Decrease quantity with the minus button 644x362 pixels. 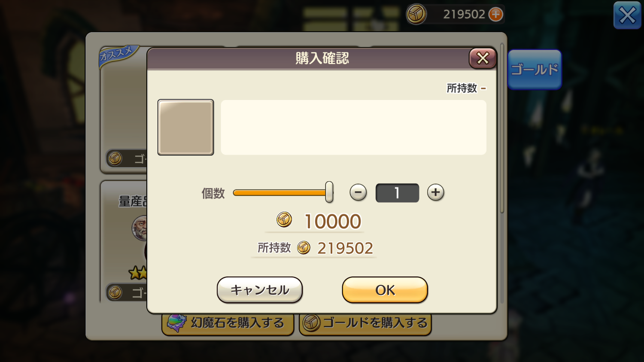358,192
